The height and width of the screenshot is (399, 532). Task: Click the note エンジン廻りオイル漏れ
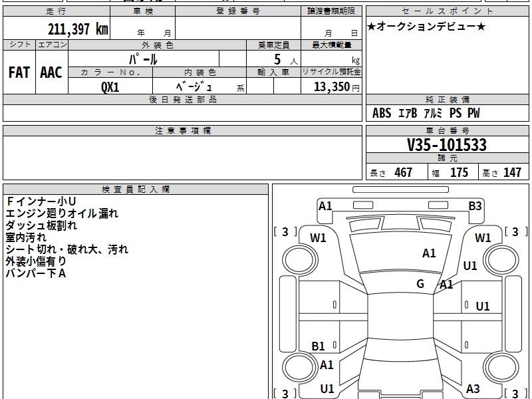click(62, 213)
